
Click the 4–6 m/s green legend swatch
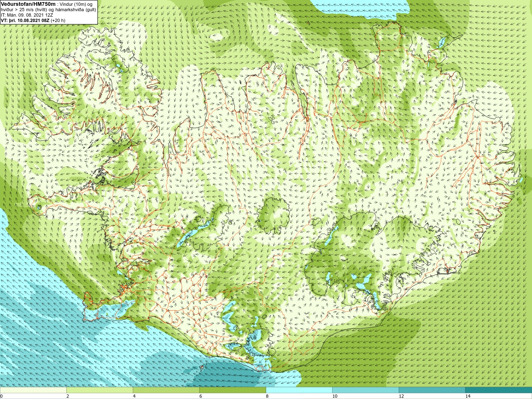tap(166, 390)
